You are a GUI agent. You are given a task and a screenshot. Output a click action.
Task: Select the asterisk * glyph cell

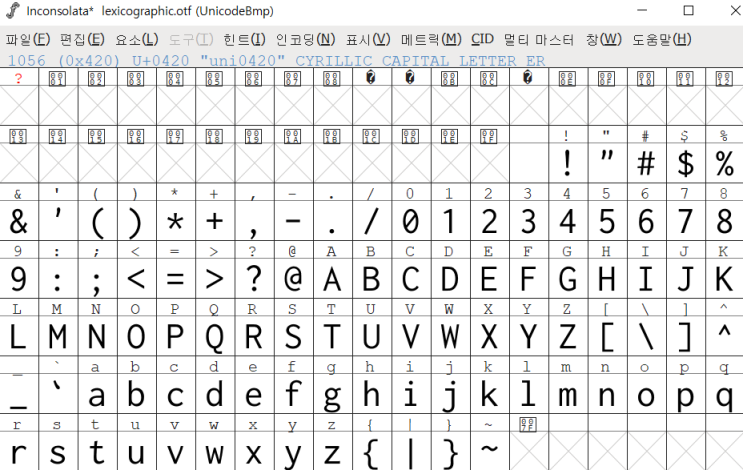(x=176, y=221)
